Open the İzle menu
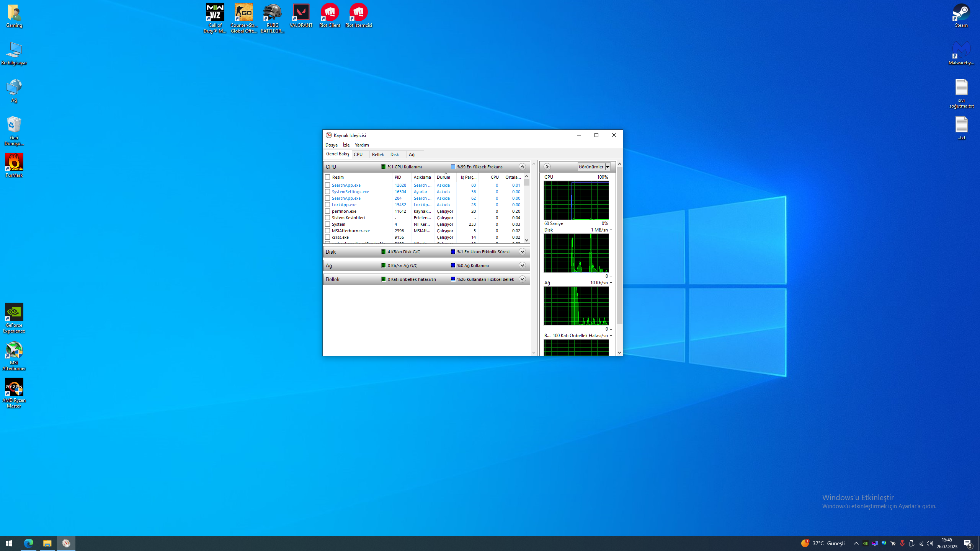Viewport: 980px width, 551px height. [346, 145]
